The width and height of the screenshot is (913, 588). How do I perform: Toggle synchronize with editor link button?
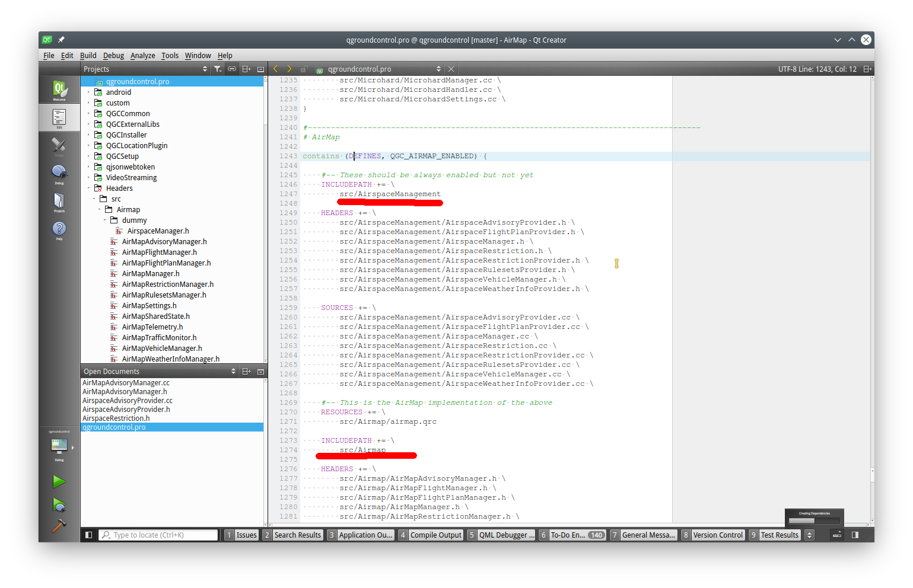pos(232,69)
